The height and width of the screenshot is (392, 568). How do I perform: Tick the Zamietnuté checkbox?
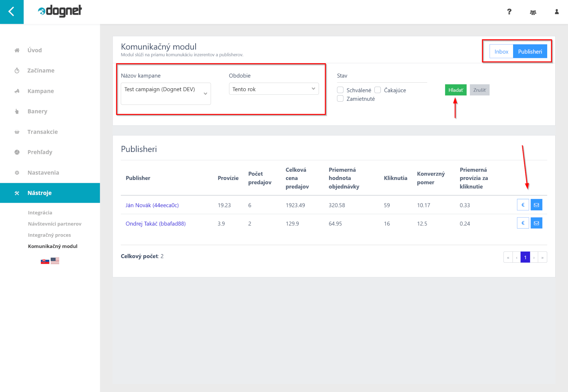point(340,98)
